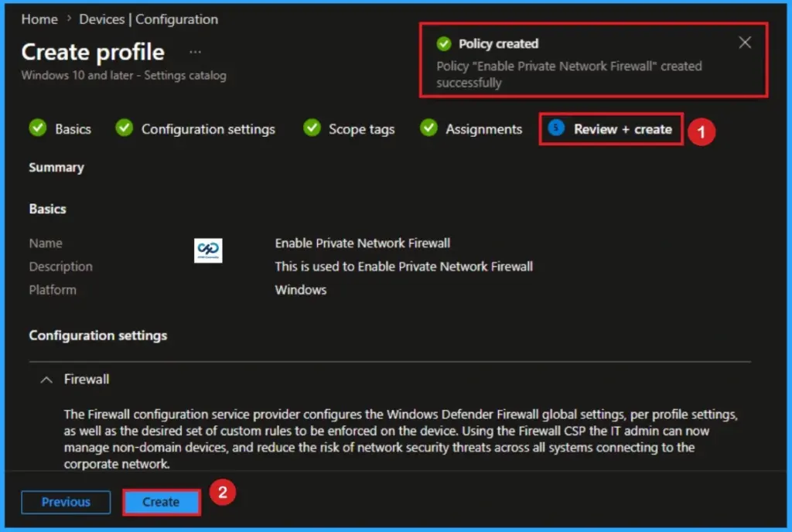
Task: Click the 'Description' field label
Action: pos(60,267)
